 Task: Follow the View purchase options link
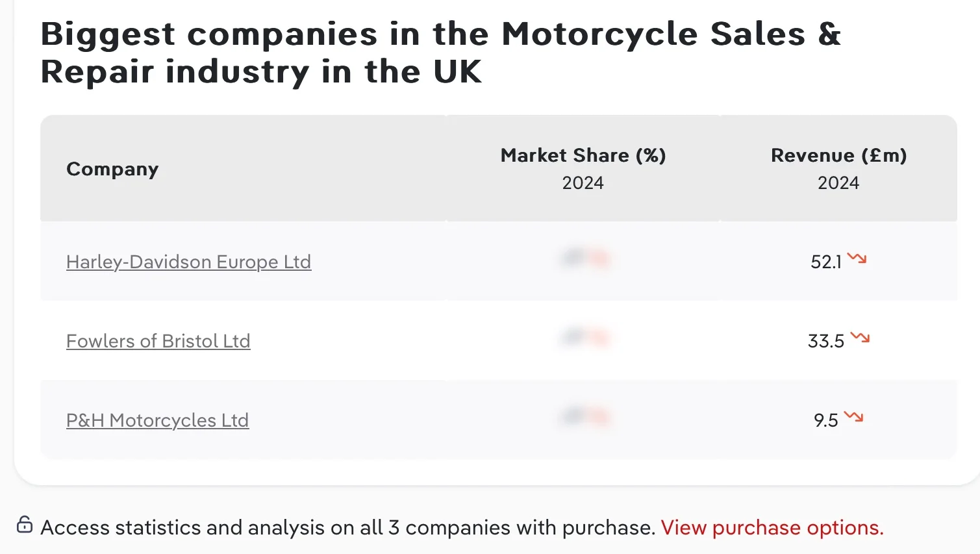(x=772, y=527)
